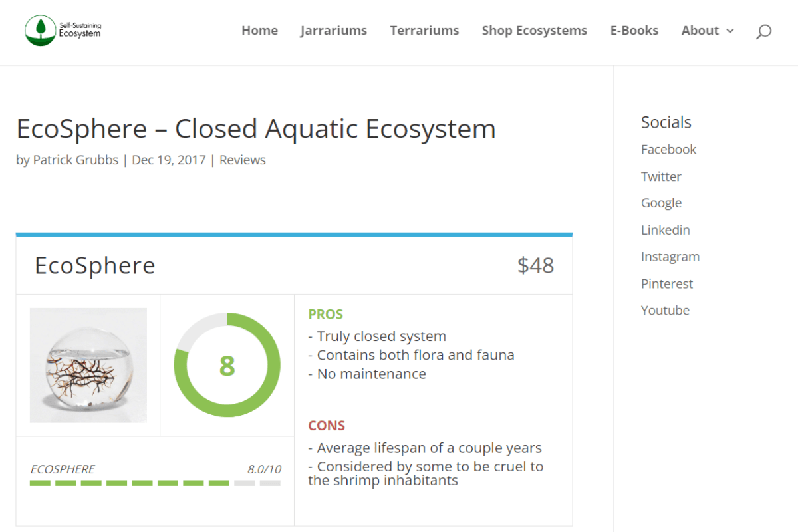Open the E-Books menu link
This screenshot has width=798, height=532.
[634, 31]
